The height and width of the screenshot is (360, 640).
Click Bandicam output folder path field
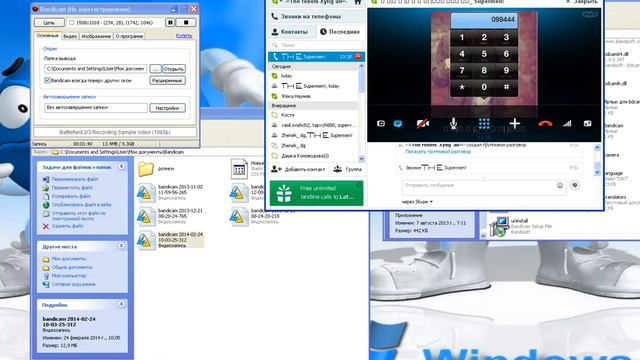coord(96,69)
